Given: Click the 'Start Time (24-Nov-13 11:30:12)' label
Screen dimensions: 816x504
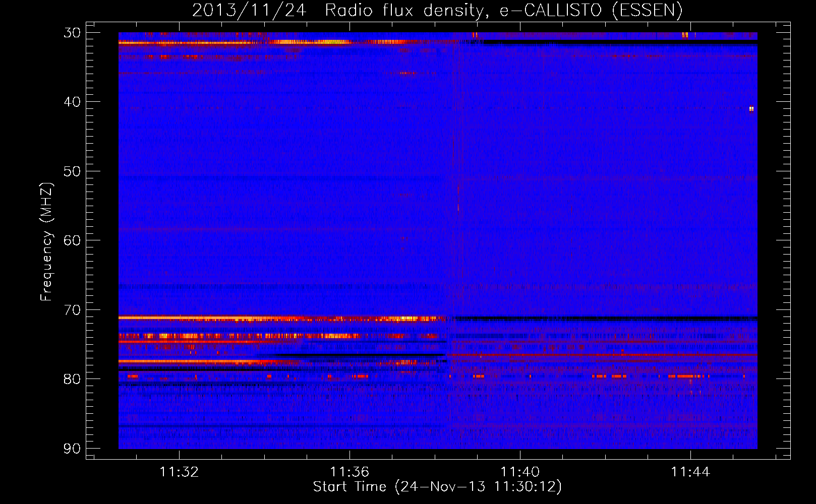Looking at the screenshot, I should (x=437, y=487).
